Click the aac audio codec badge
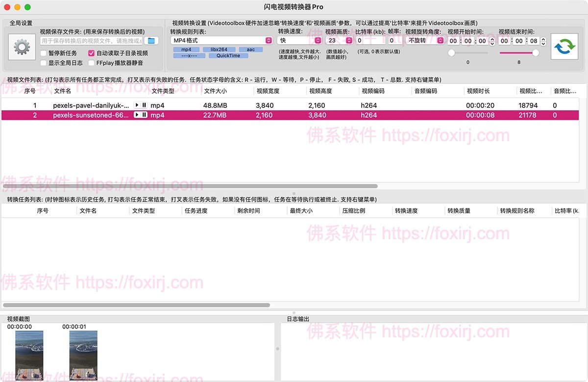Viewport: 588px width, 382px height. 250,49
